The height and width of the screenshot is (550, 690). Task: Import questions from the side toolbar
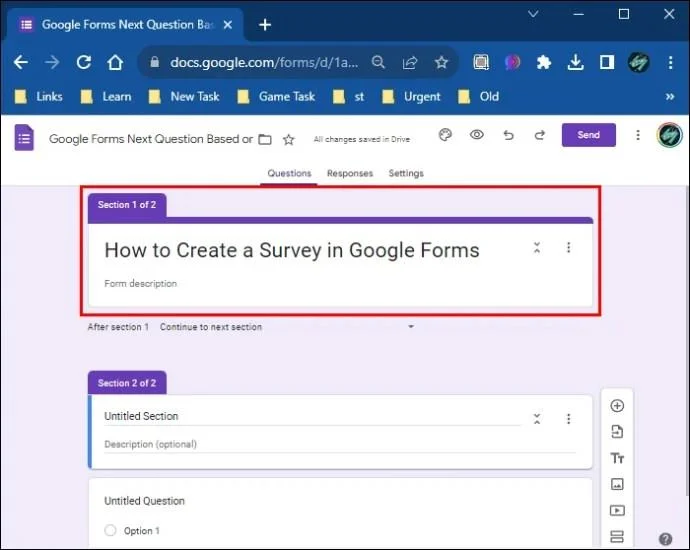(617, 432)
